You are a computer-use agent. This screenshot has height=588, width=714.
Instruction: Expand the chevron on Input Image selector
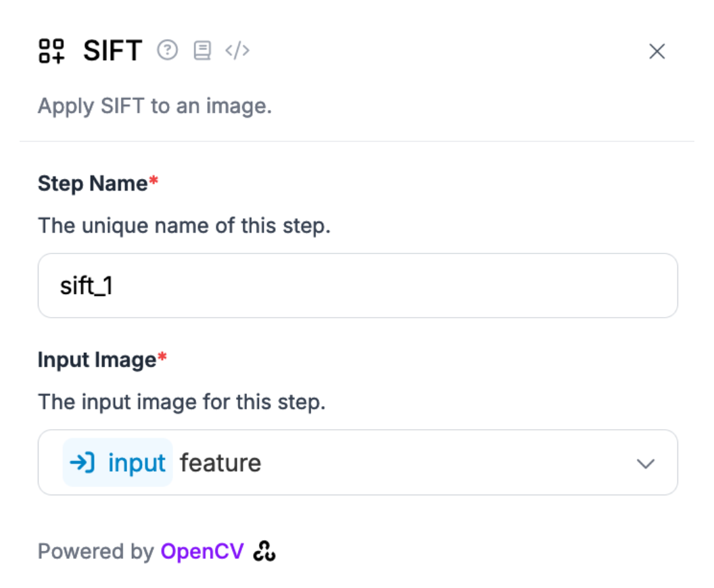[x=645, y=464]
